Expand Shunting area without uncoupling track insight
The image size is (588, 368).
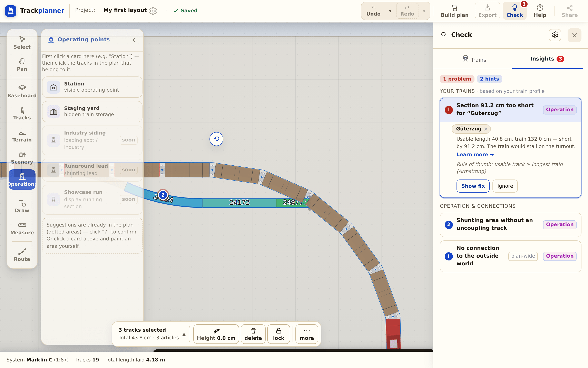point(510,225)
